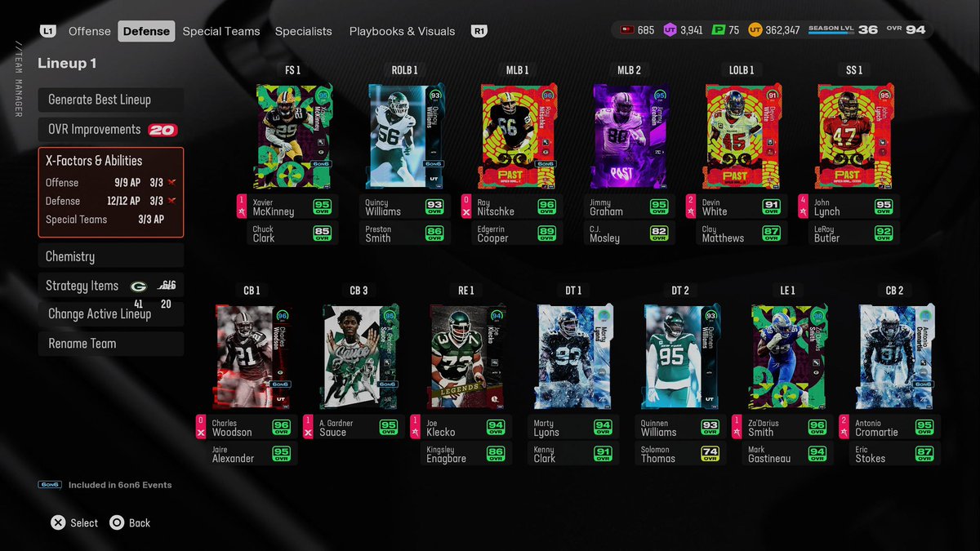980x551 pixels.
Task: Open the Defense tab
Action: coord(146,31)
